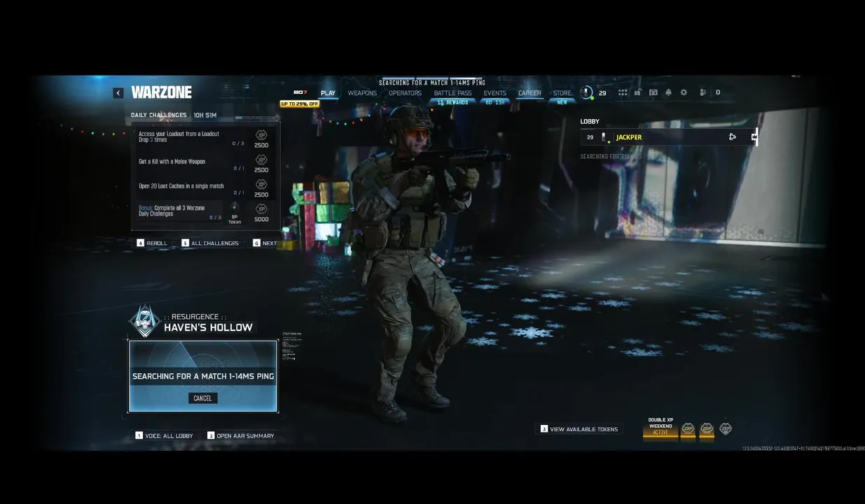The height and width of the screenshot is (504, 865).
Task: Open the social friends icon
Action: tap(703, 92)
